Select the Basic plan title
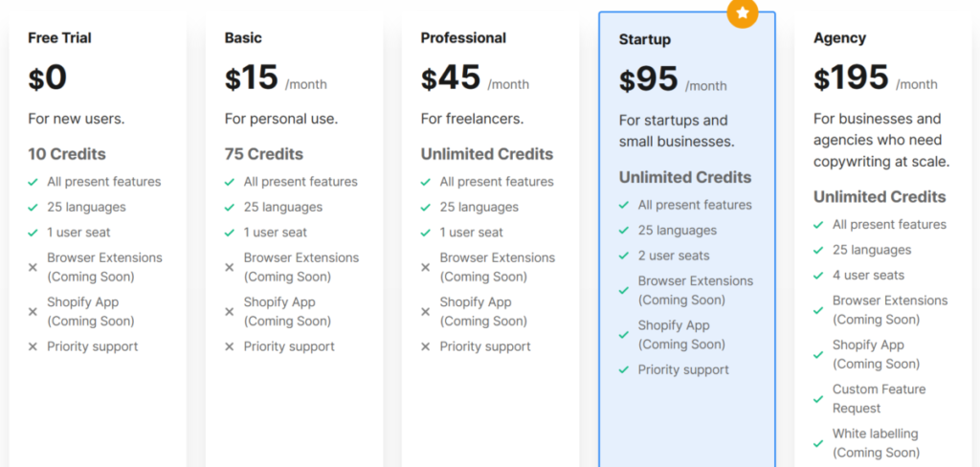Viewport: 980px width, 467px height. coord(243,38)
